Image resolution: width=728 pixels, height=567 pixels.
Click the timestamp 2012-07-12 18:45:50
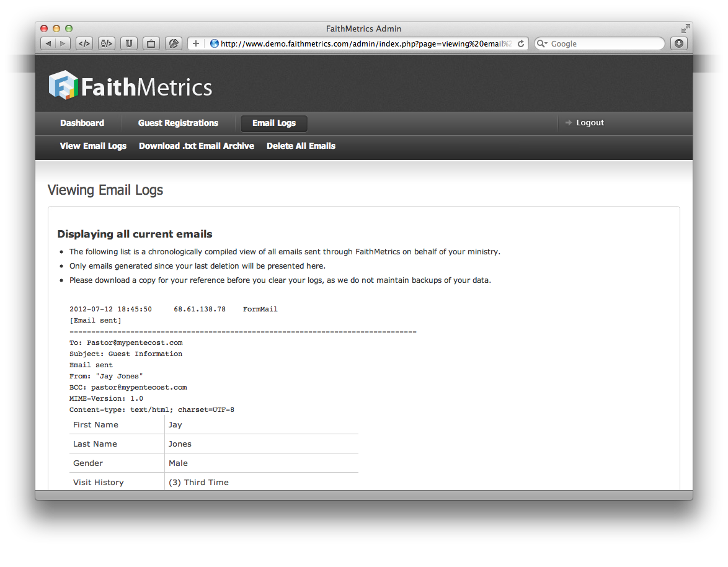click(110, 310)
